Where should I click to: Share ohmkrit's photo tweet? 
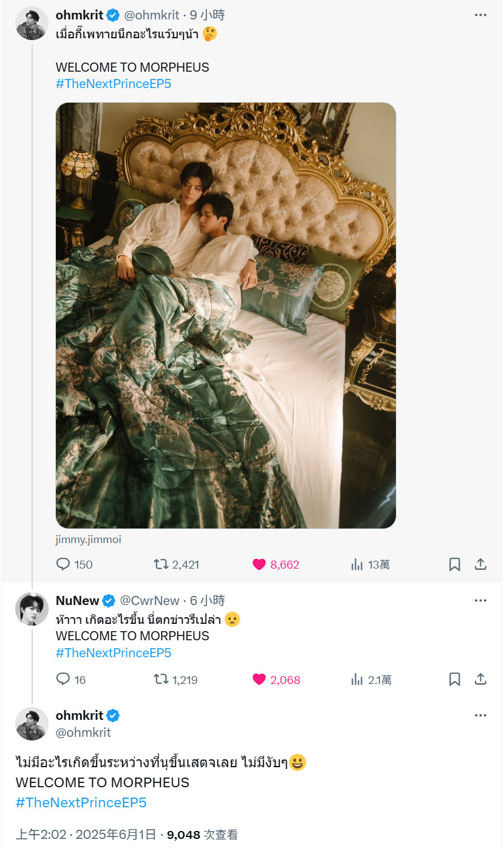coord(480,564)
